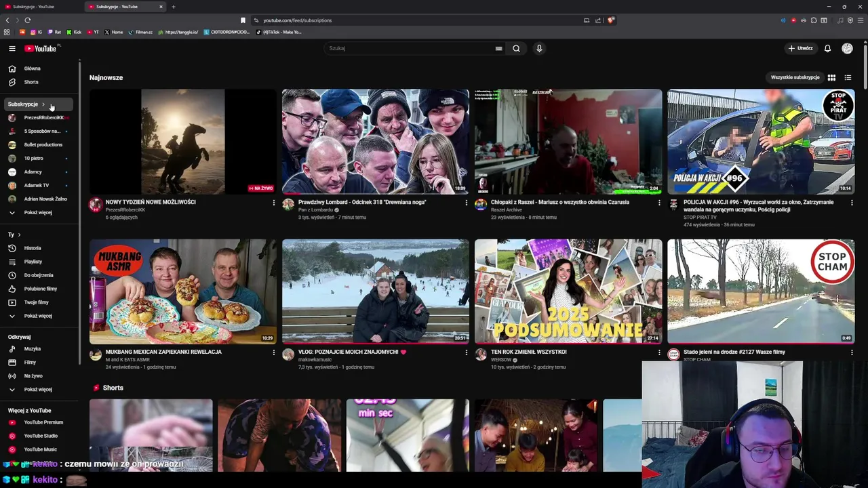This screenshot has height=488, width=868.
Task: Open Historia in sidebar
Action: 38,248
